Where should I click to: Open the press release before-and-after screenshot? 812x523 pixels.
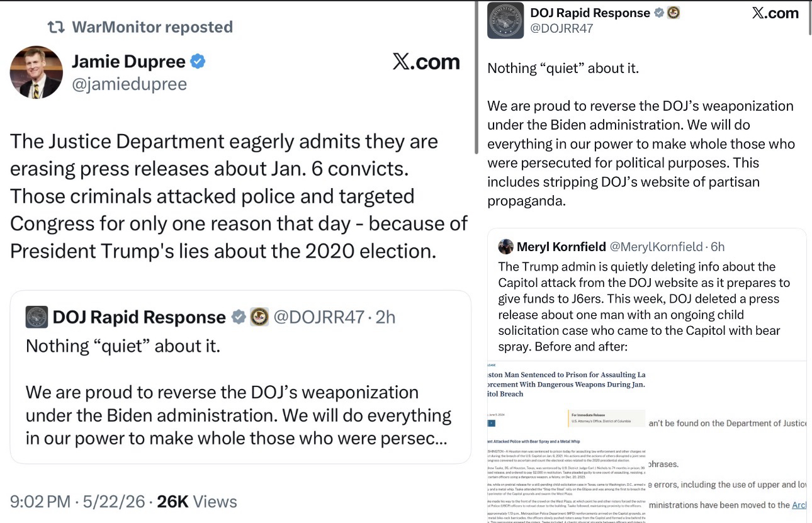(647, 442)
